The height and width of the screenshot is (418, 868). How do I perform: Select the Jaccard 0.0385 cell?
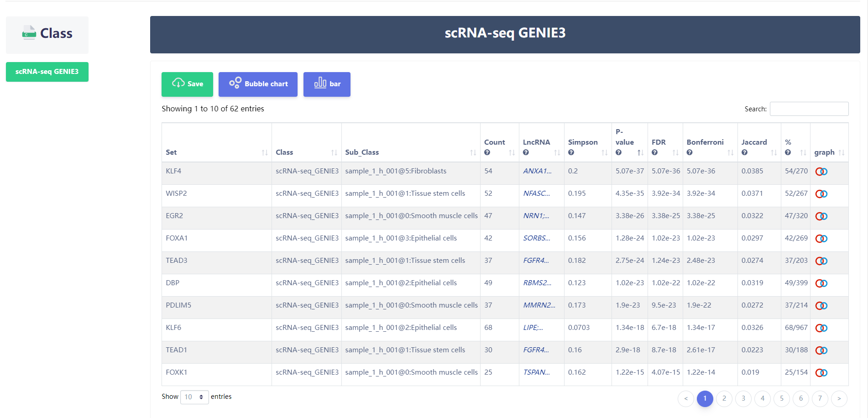coord(759,173)
